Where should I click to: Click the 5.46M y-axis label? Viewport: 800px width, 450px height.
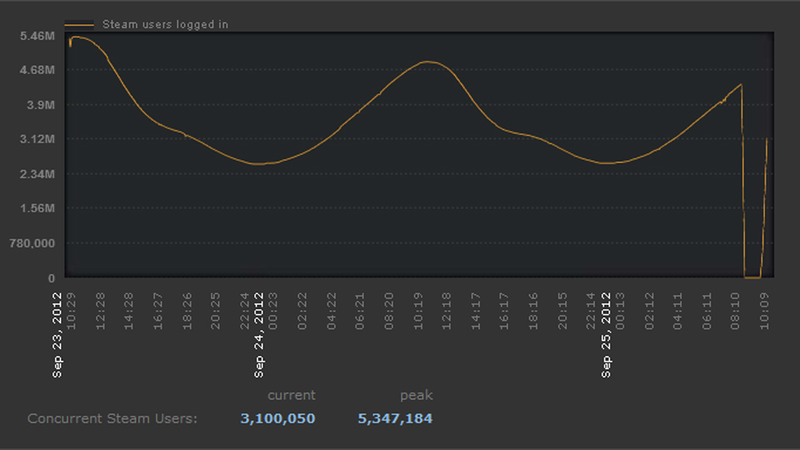click(37, 36)
